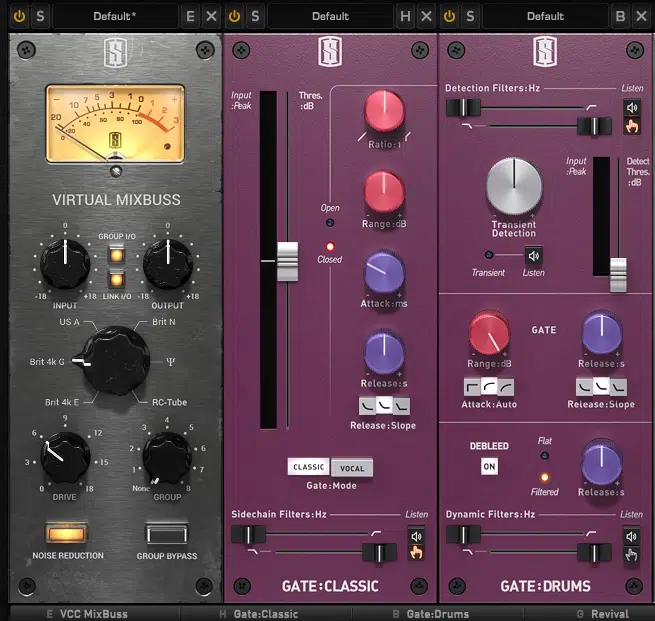
Task: Select middle release slope in Gate:Drums
Action: [601, 387]
